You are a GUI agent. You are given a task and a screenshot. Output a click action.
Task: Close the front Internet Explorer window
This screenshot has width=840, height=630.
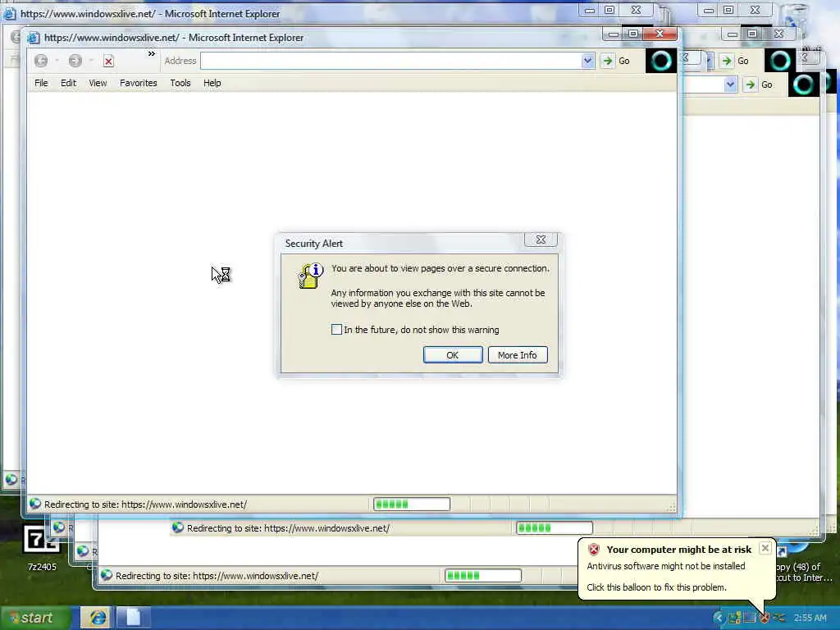coord(660,34)
